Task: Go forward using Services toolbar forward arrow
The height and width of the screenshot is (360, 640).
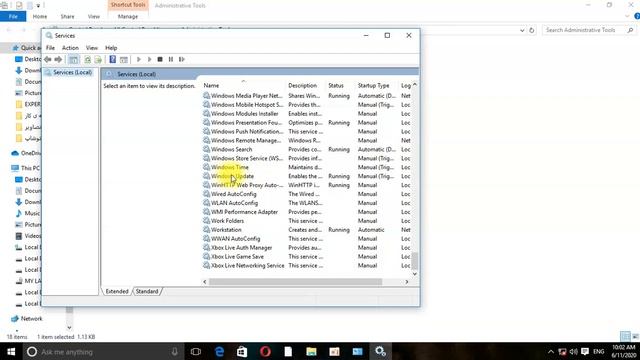Action: [x=58, y=60]
